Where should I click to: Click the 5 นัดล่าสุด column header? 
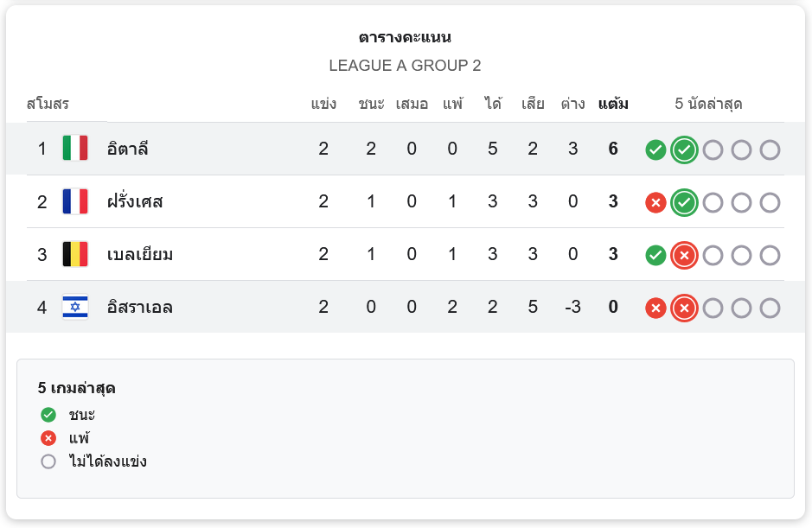point(708,105)
